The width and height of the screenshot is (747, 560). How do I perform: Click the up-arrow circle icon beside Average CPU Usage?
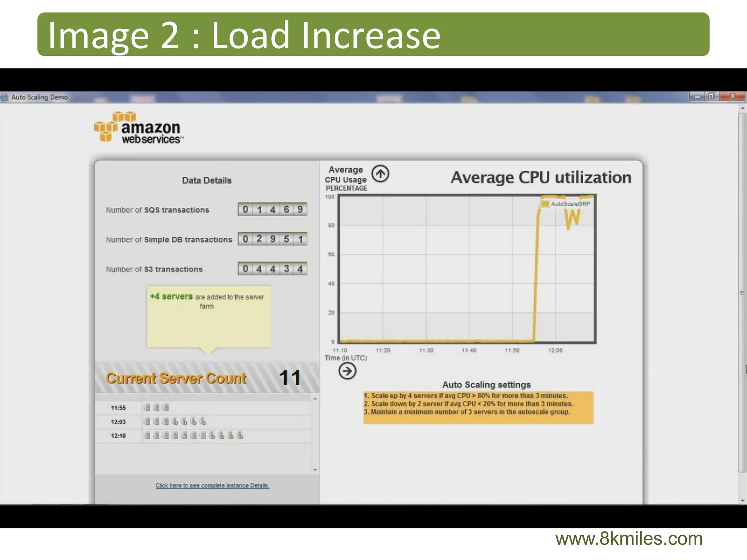(x=380, y=174)
